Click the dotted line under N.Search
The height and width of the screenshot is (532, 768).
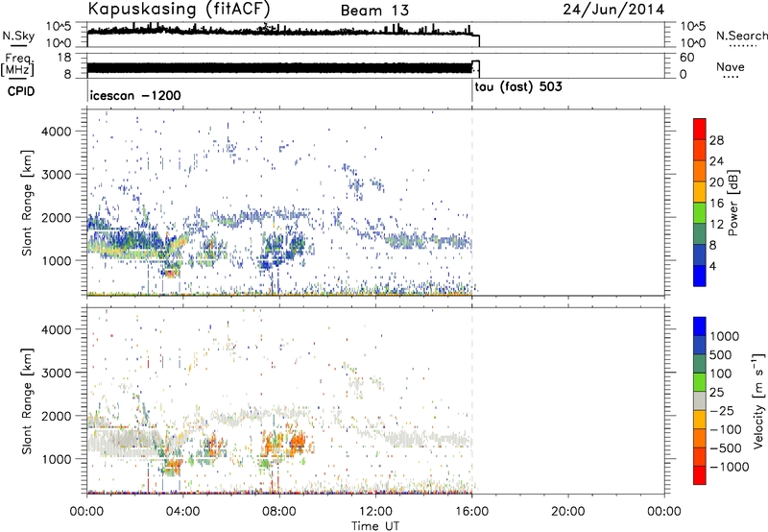(x=743, y=46)
